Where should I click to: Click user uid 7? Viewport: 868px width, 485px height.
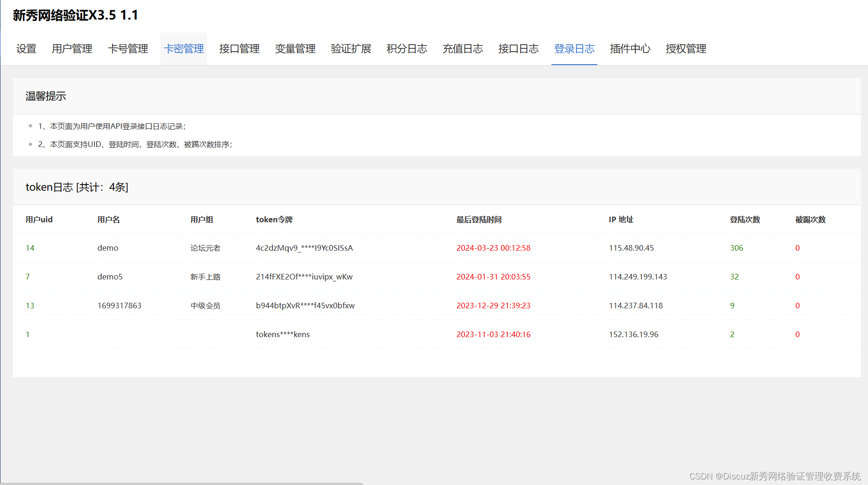(28, 277)
